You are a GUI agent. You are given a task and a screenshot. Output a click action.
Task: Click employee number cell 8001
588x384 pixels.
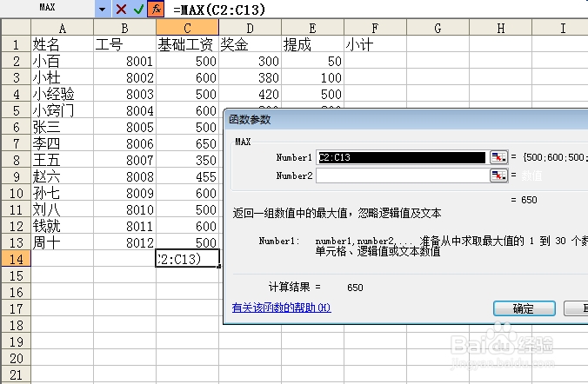(x=125, y=61)
